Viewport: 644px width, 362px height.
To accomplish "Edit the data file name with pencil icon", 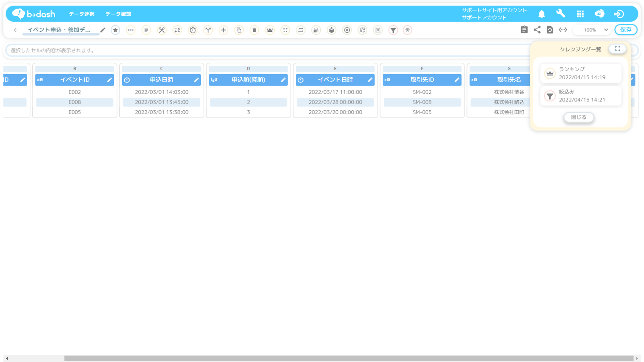I will [103, 30].
